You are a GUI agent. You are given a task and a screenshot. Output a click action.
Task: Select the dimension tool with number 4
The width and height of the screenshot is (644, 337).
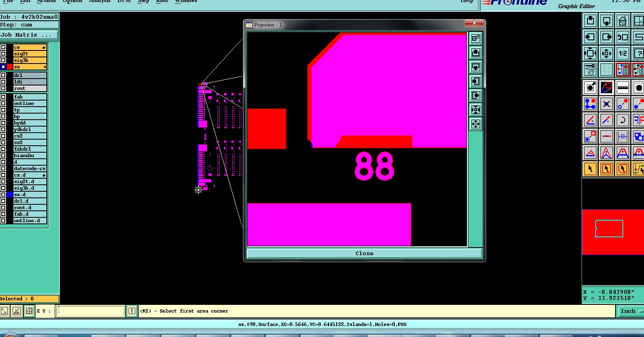point(623,136)
